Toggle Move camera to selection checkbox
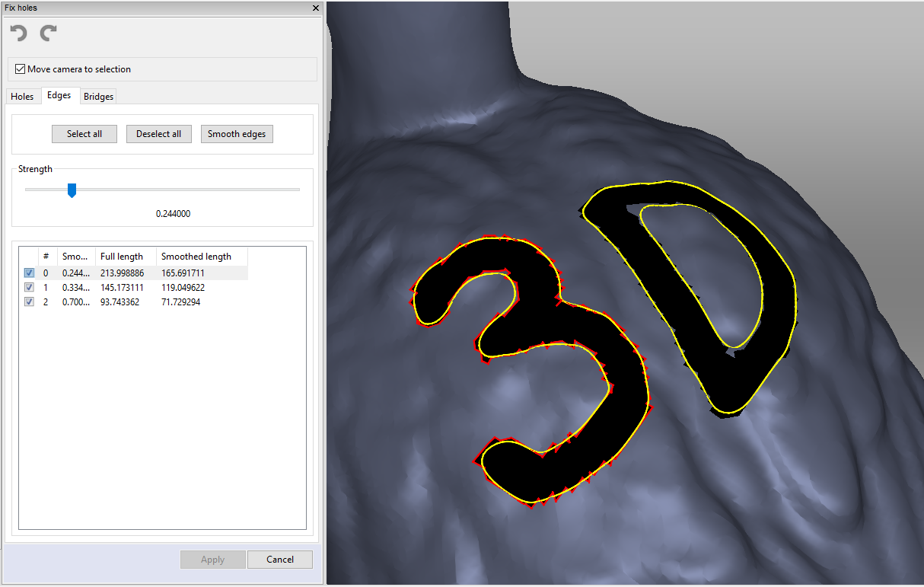 pos(21,69)
